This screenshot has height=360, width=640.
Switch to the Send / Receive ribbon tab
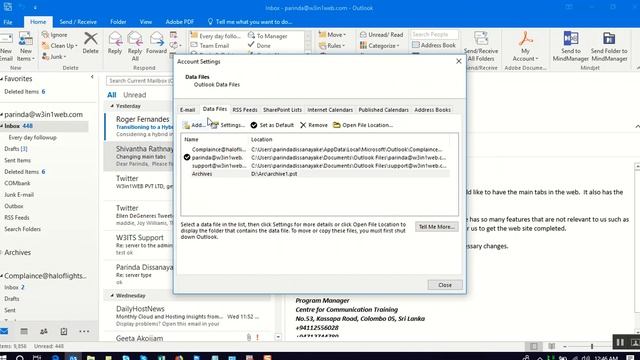click(78, 22)
